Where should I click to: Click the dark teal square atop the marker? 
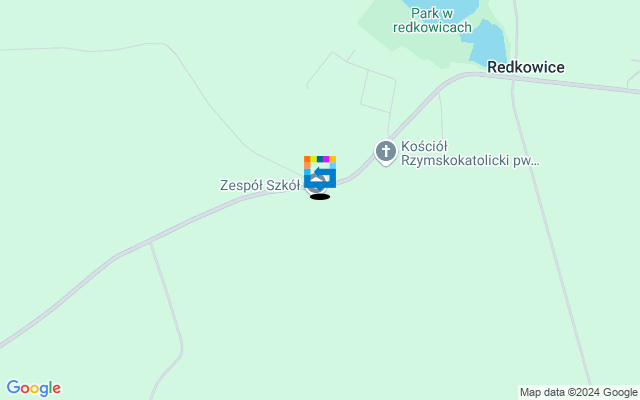coord(320,159)
